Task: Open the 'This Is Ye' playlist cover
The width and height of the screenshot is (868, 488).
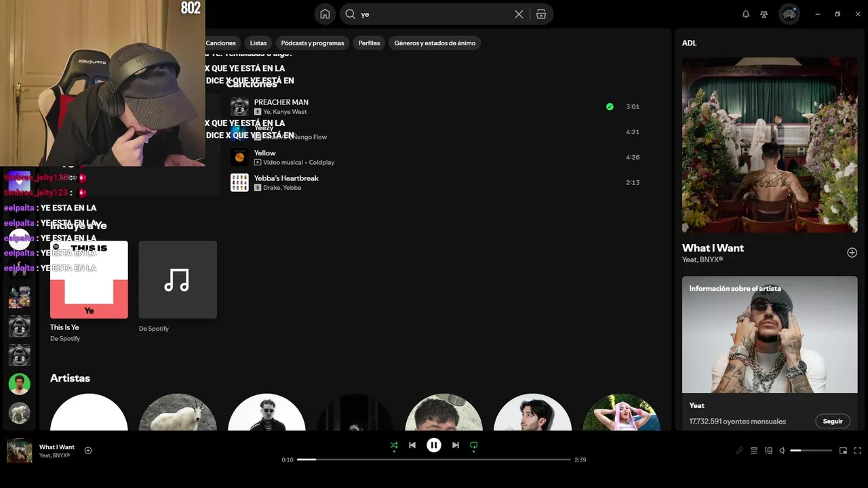Action: pos(89,279)
